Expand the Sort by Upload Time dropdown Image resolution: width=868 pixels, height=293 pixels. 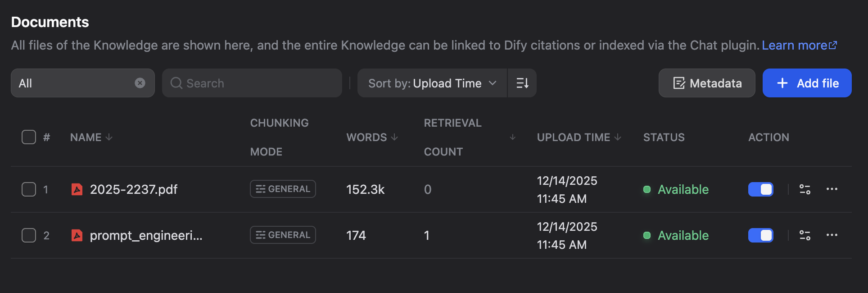click(432, 83)
